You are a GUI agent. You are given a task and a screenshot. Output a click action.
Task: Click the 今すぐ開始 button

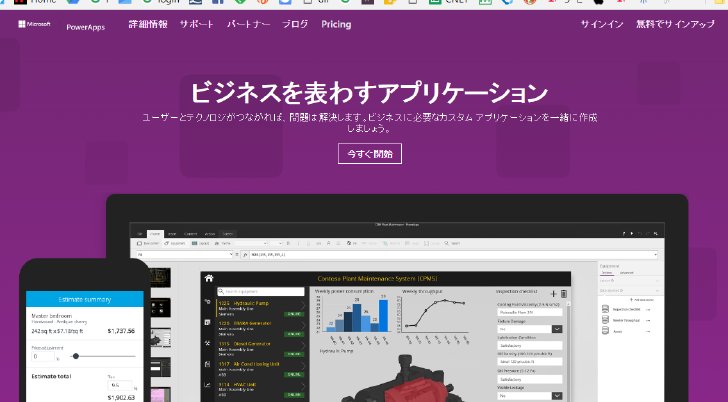pos(370,154)
